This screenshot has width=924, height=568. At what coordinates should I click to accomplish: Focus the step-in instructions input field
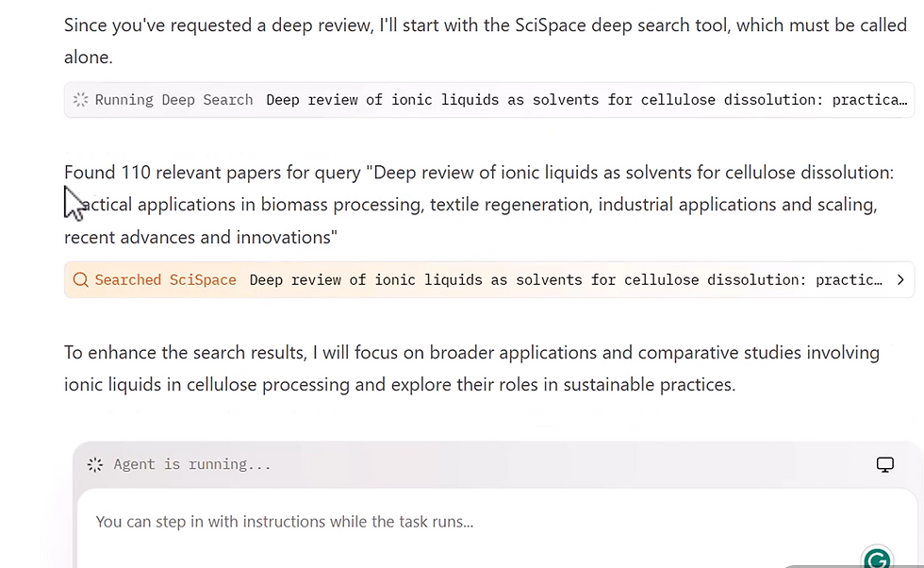pos(453,522)
